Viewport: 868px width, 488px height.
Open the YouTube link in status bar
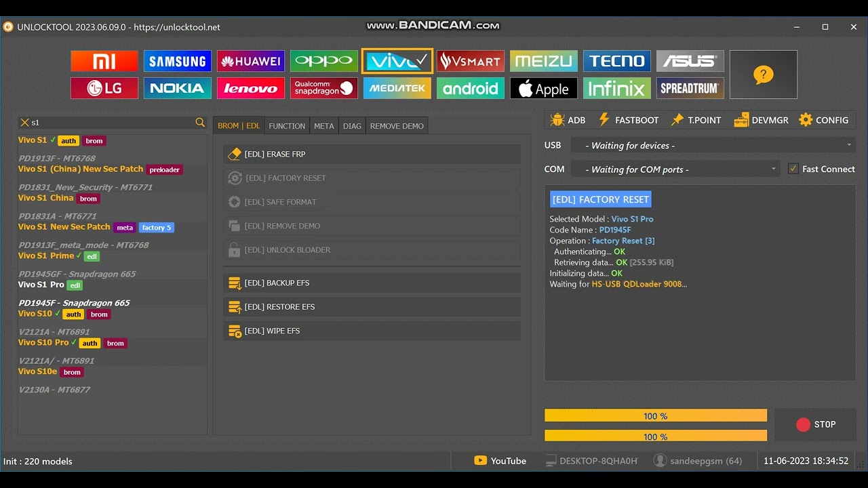click(x=500, y=461)
